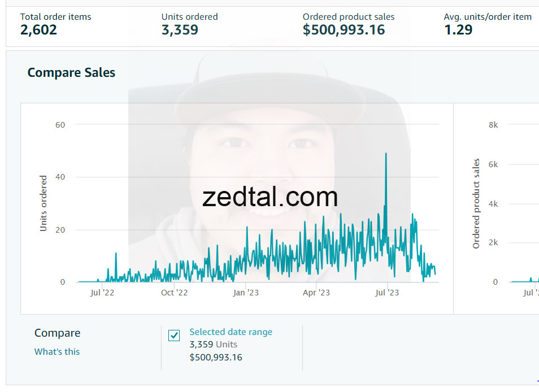
Task: Select the Units ordered metric 3,359
Action: click(x=180, y=30)
